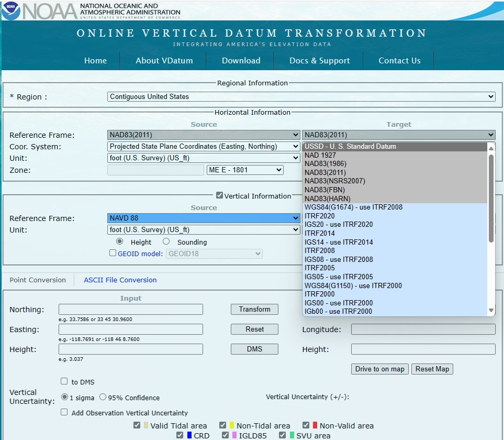Toggle the Vertical Information checkbox
Viewport: 504px width, 440px height.
[219, 195]
